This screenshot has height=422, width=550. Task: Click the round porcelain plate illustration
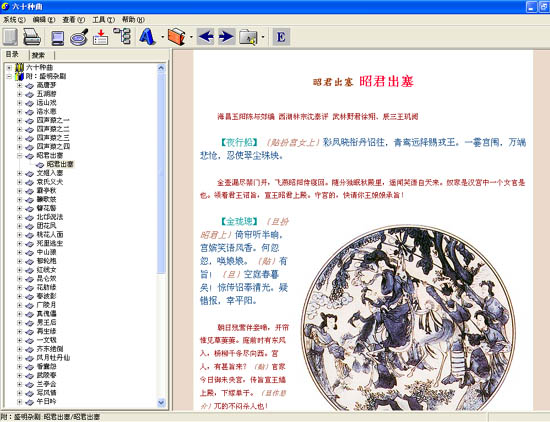click(409, 318)
